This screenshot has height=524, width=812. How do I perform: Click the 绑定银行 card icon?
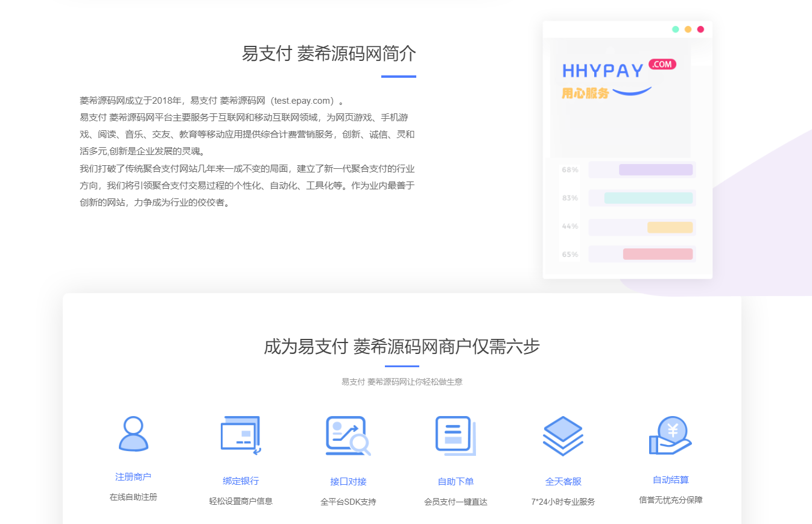(241, 434)
